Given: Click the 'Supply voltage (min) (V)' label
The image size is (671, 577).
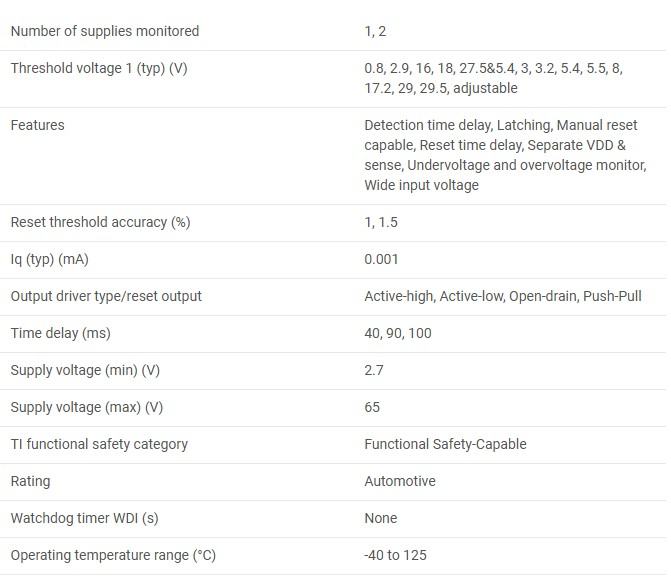Looking at the screenshot, I should click(85, 370).
